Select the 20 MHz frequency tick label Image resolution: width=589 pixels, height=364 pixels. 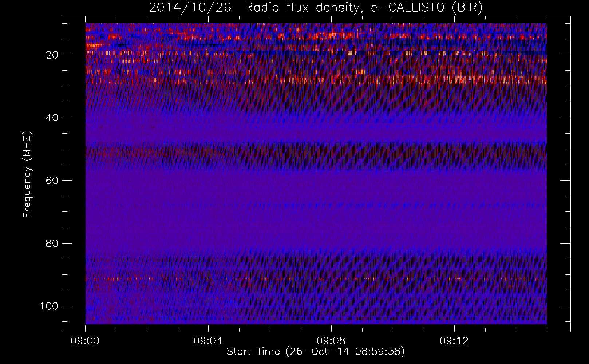click(52, 55)
